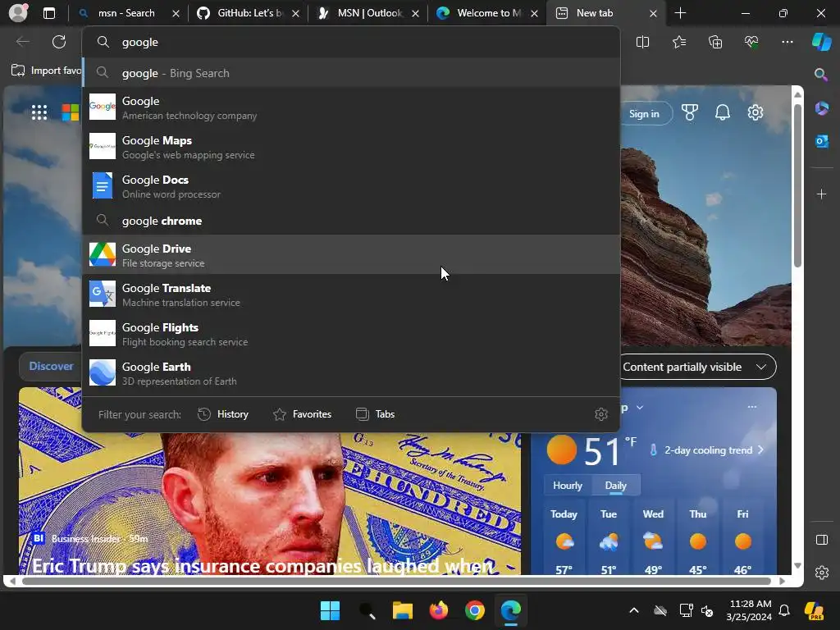
Task: Click Import favorites in bookmarks bar
Action: 46,71
